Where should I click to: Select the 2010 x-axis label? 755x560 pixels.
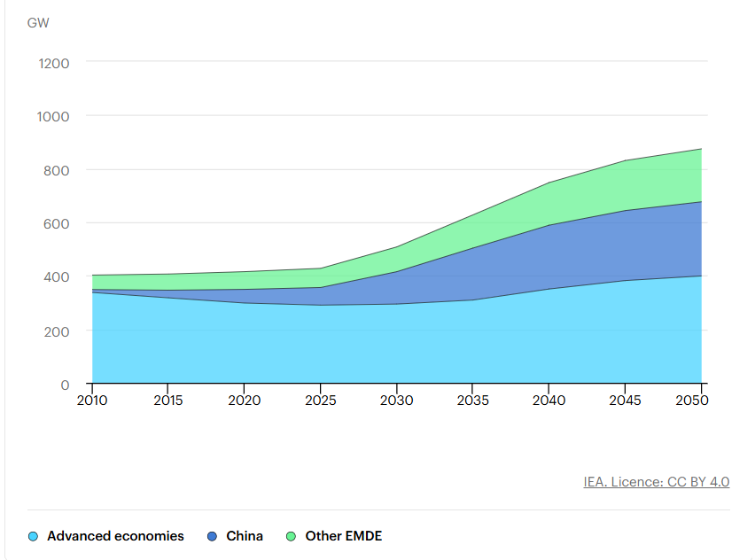(92, 401)
